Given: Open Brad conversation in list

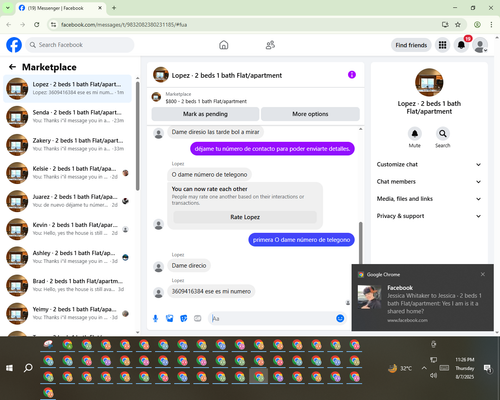Looking at the screenshot, I should pyautogui.click(x=67, y=285).
